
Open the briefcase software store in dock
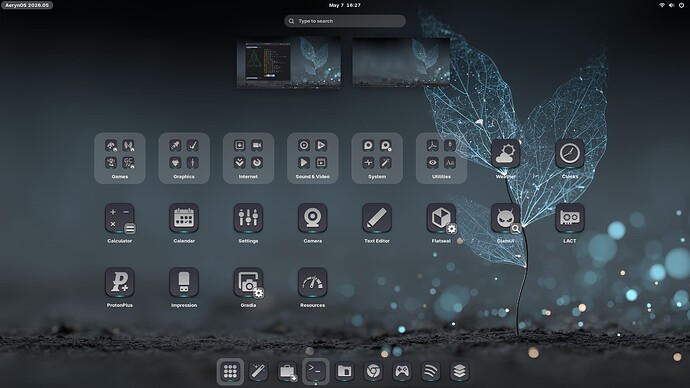click(287, 372)
